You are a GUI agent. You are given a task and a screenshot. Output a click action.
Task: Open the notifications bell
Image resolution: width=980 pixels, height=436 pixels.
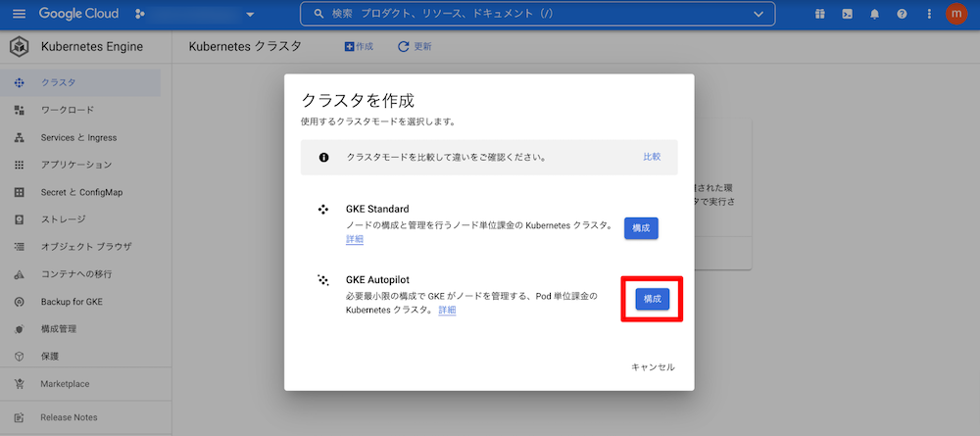874,13
